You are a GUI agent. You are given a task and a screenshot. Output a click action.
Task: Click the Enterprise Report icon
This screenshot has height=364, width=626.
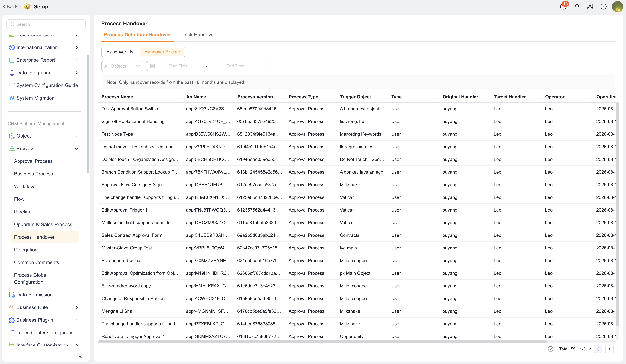[x=12, y=60]
